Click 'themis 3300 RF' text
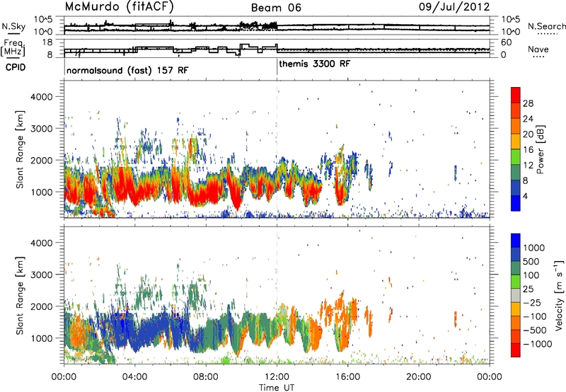This screenshot has height=392, width=566. pyautogui.click(x=314, y=64)
